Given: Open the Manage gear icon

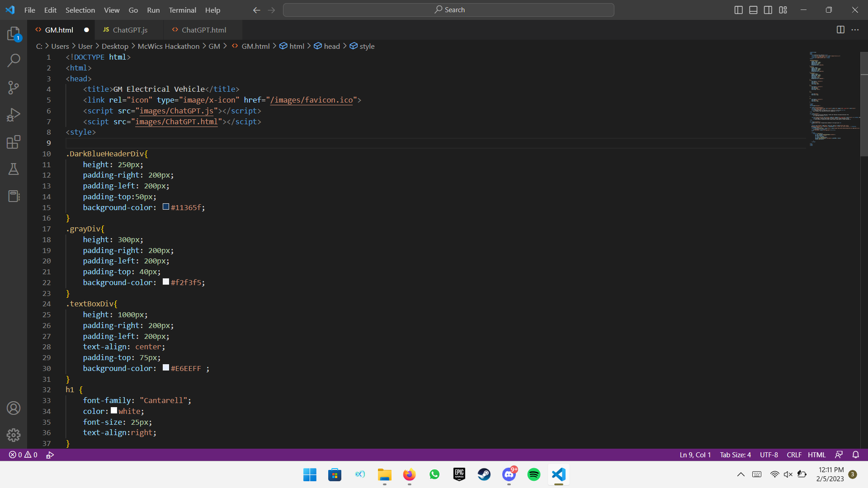Looking at the screenshot, I should (x=14, y=435).
